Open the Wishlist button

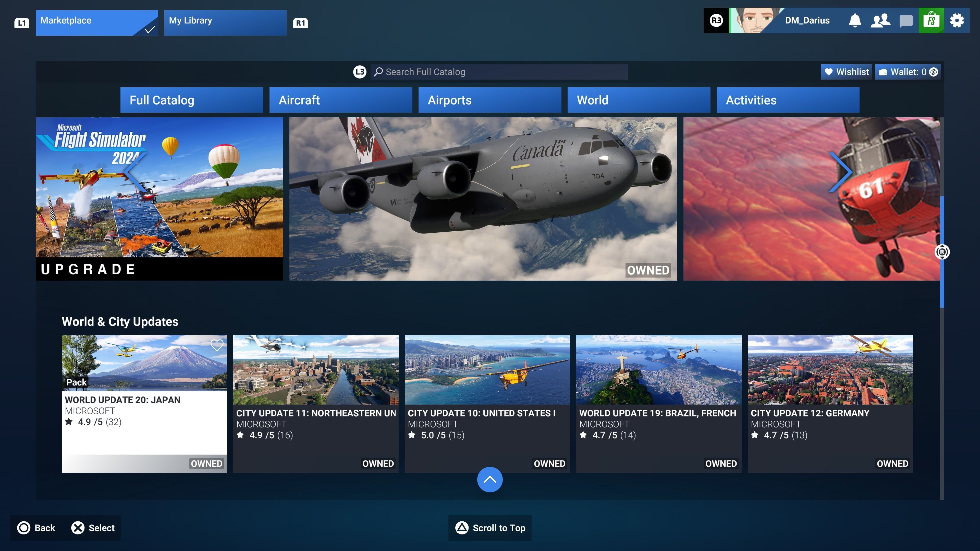tap(847, 72)
